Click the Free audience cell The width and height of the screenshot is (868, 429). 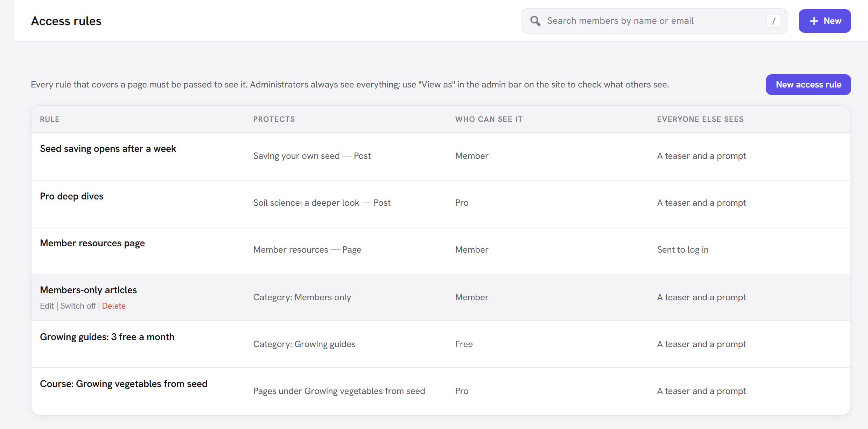[464, 344]
